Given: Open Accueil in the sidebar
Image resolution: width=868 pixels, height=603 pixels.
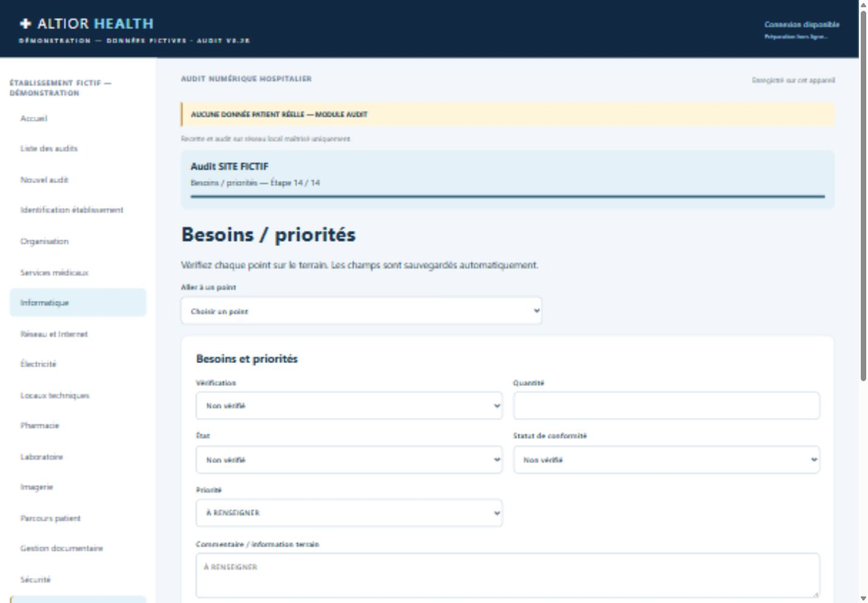Looking at the screenshot, I should (x=78, y=118).
